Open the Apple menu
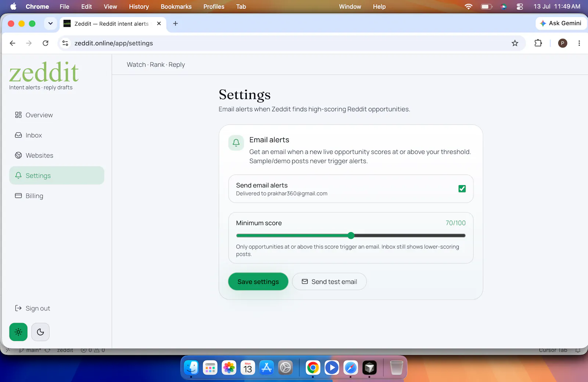Image resolution: width=588 pixels, height=382 pixels. (x=13, y=7)
